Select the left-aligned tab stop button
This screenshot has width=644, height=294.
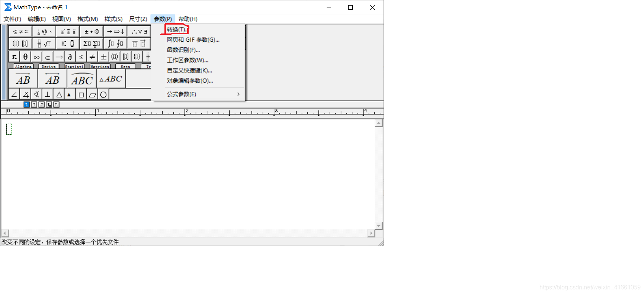pyautogui.click(x=26, y=105)
